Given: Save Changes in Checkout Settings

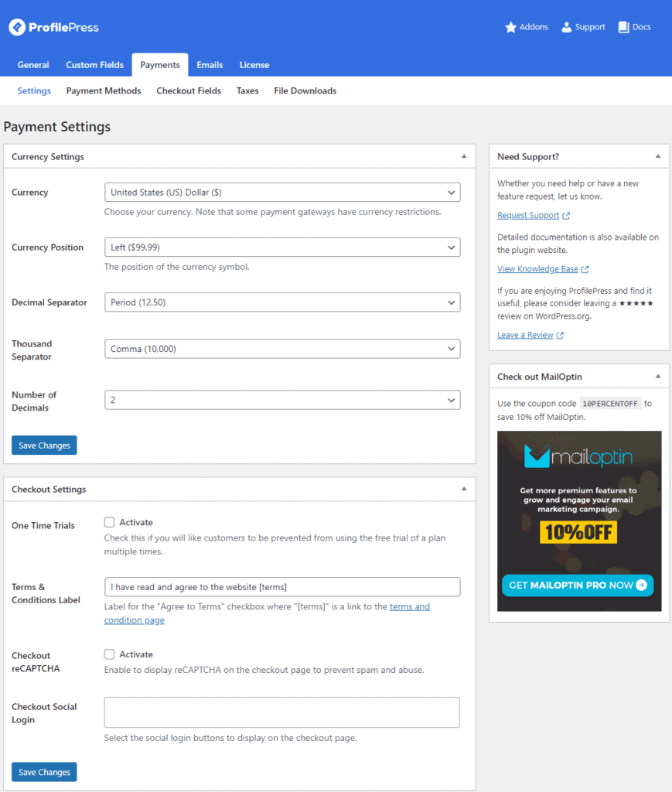Looking at the screenshot, I should pyautogui.click(x=44, y=772).
